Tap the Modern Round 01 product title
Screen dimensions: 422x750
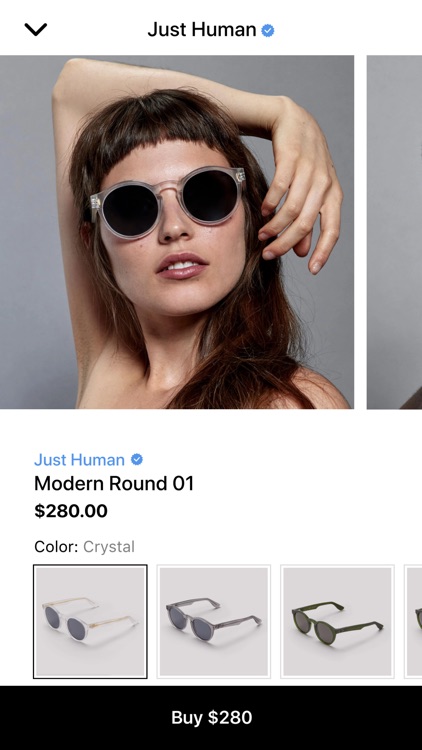[114, 484]
